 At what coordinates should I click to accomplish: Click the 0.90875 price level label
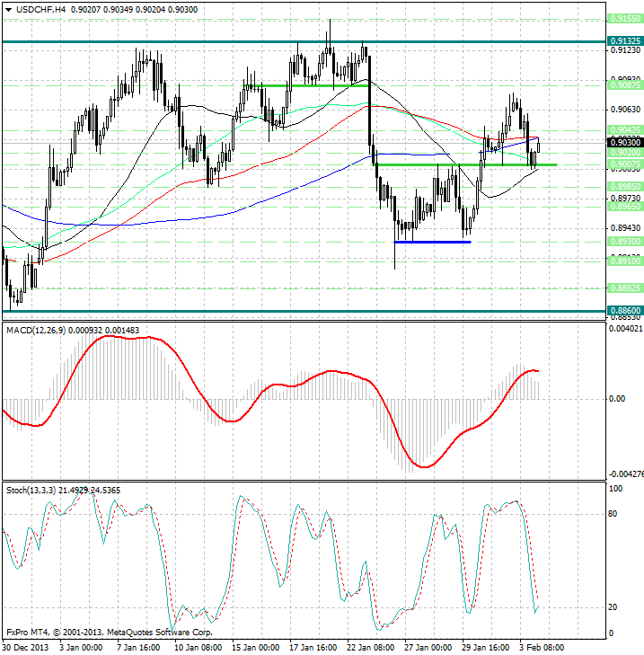(625, 84)
